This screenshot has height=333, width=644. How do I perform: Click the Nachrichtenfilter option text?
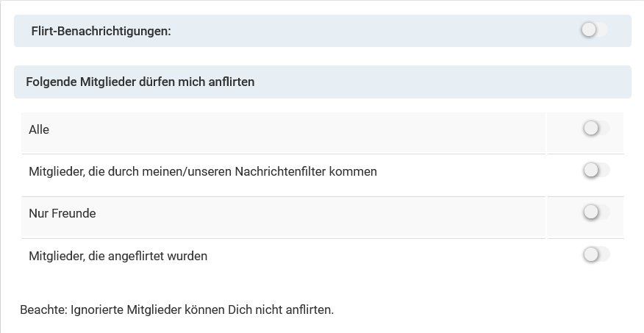pos(202,172)
